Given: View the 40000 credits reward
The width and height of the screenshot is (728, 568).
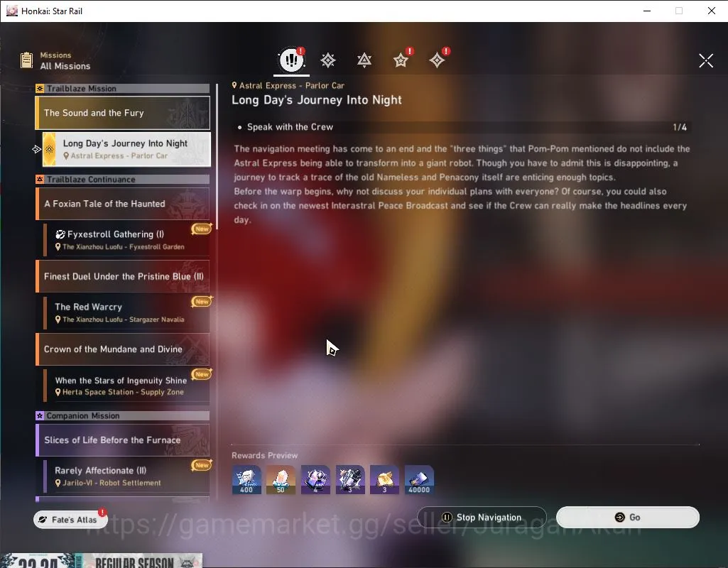Looking at the screenshot, I should click(419, 480).
